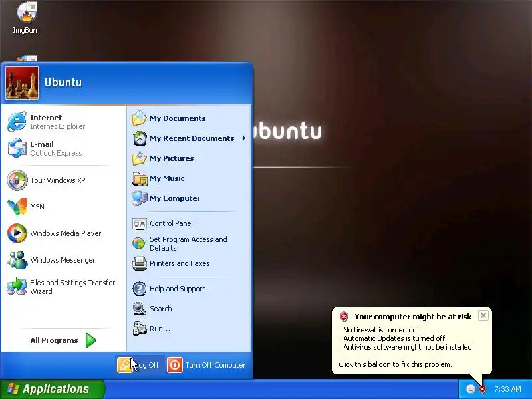Viewport: 532px width, 399px height.
Task: Click Files and Settings Transfer Wizard icon
Action: coord(17,287)
